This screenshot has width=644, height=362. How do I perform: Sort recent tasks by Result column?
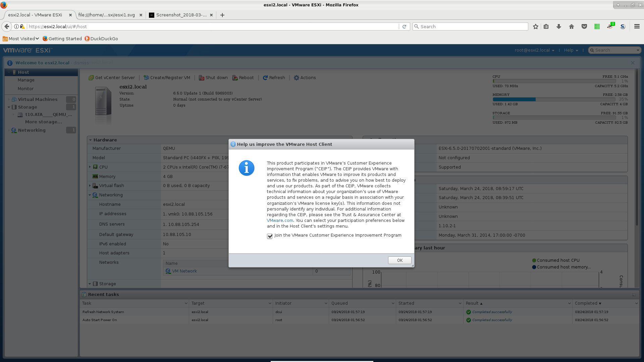point(472,303)
